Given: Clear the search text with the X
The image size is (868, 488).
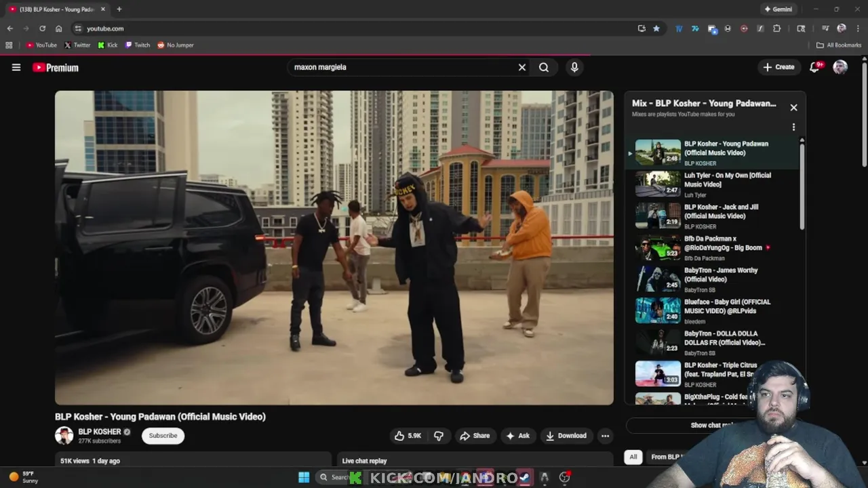Looking at the screenshot, I should click(522, 67).
